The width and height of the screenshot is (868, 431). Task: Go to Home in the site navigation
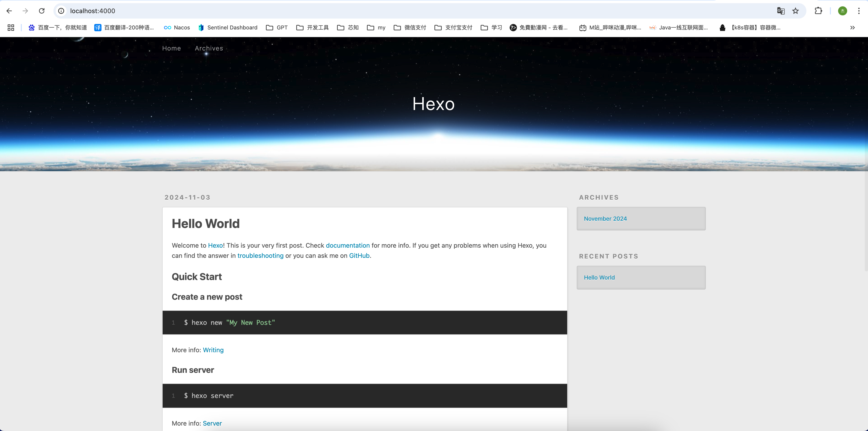[x=171, y=48]
